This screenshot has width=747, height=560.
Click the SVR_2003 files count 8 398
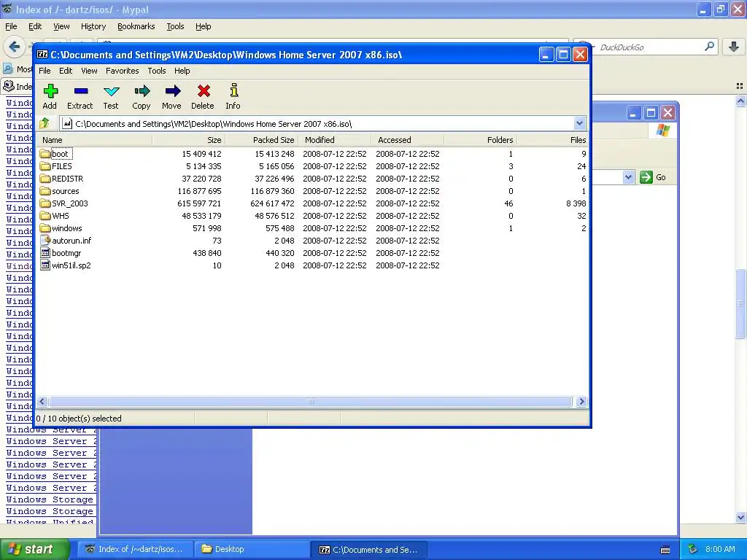click(x=576, y=203)
